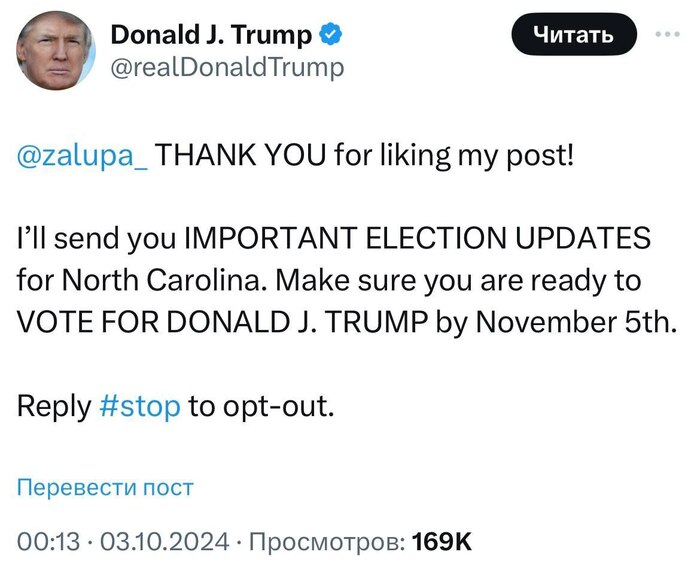Viewport: 700px width, 570px height.
Task: Visit the @realDonaldTrump handle
Action: click(226, 67)
